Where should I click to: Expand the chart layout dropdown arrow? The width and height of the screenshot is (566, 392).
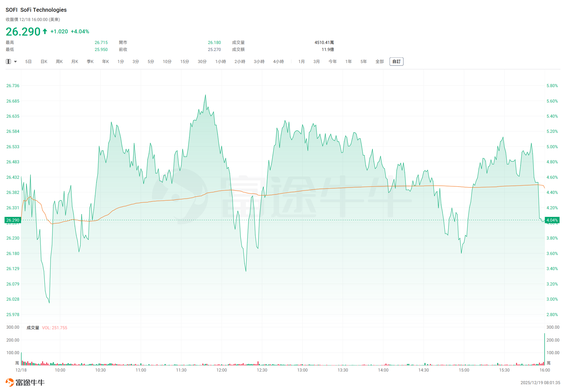coord(15,62)
